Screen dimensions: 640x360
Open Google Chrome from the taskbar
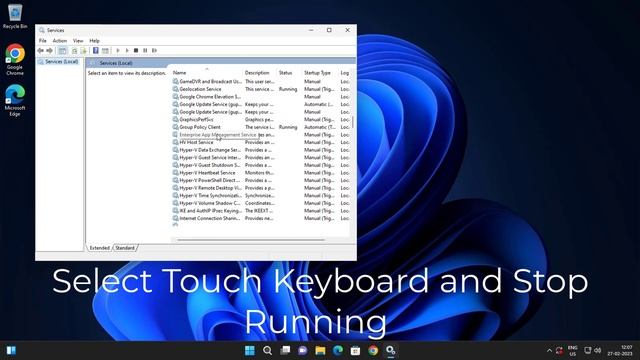pyautogui.click(x=373, y=350)
